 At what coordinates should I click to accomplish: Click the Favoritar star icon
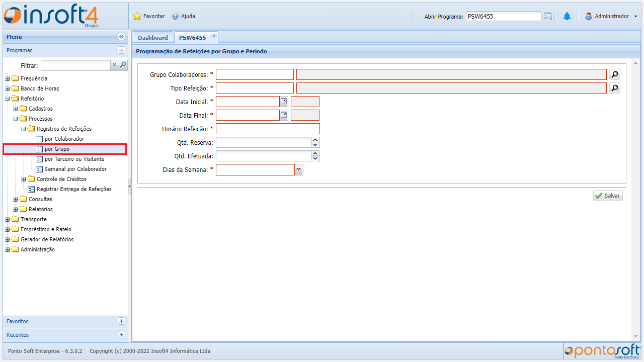pos(137,17)
